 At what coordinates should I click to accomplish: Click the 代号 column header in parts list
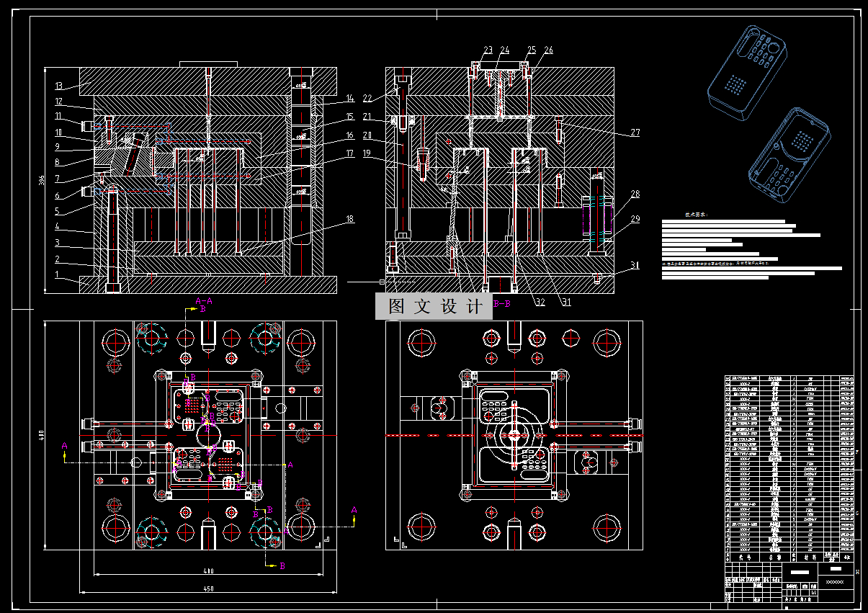click(x=744, y=557)
